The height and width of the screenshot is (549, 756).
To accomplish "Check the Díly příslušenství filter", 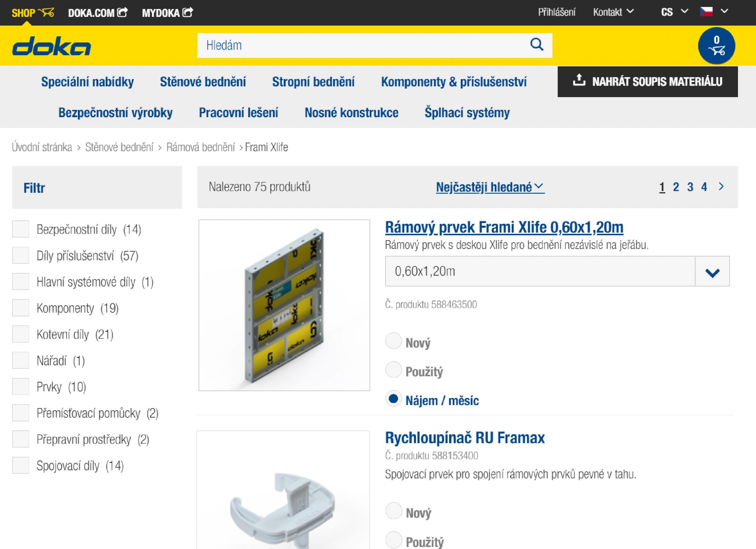I will click(21, 255).
